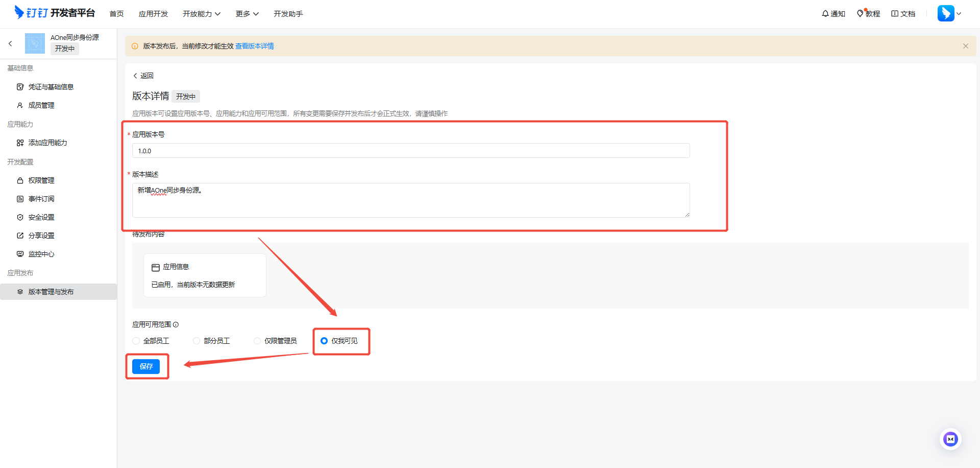Click the blue 保存 button
Viewport: 980px width, 468px height.
[146, 366]
